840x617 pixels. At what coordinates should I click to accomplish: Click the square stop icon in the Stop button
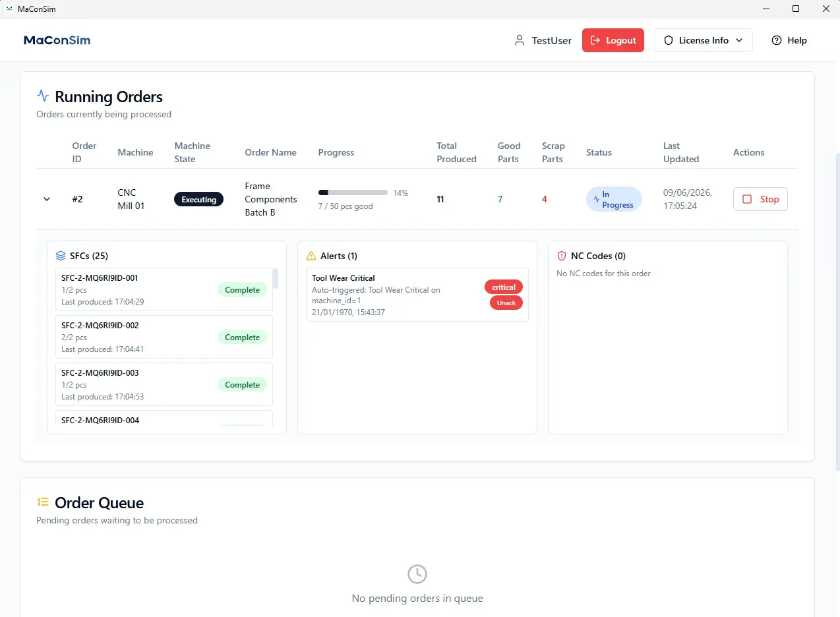(747, 199)
